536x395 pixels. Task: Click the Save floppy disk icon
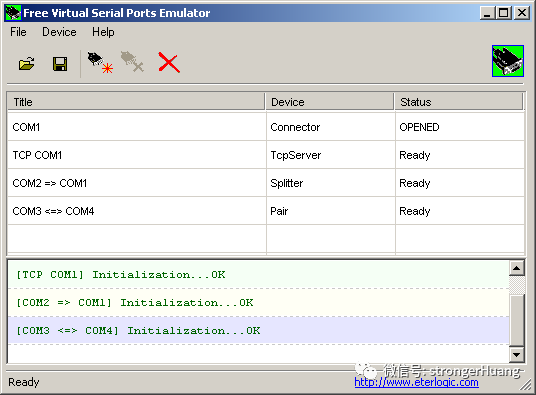point(60,64)
